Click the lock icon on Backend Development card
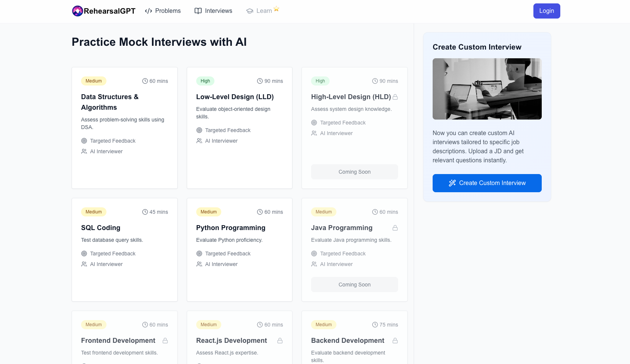The image size is (630, 364). tap(395, 341)
